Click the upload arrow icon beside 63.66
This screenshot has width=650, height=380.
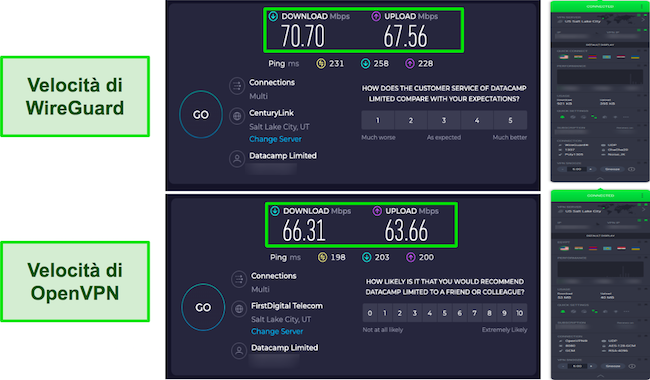[377, 211]
